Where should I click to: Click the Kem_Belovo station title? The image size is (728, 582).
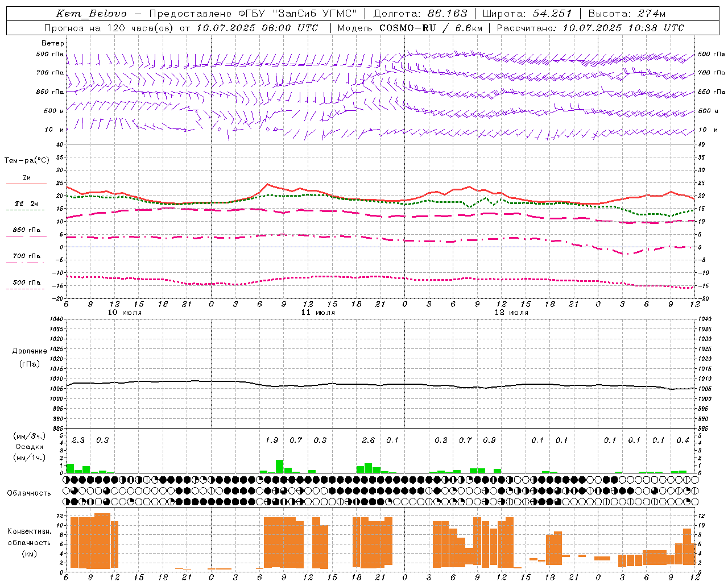[x=92, y=13]
